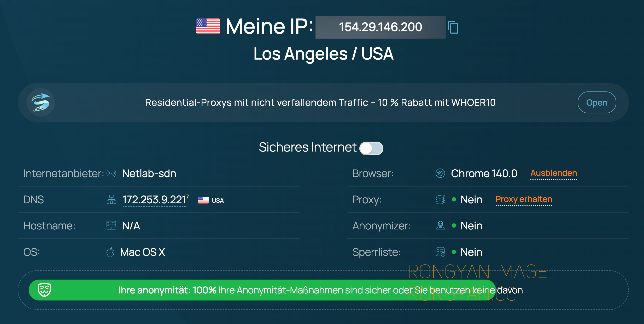Click the Chrome icon in the Browser row
Viewport: 644px width, 324px height.
click(x=440, y=173)
